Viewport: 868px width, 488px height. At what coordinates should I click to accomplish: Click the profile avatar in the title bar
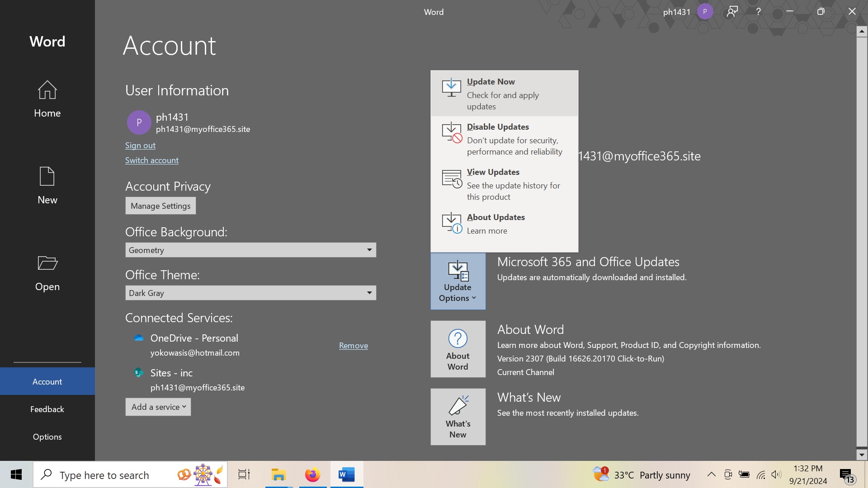point(705,12)
